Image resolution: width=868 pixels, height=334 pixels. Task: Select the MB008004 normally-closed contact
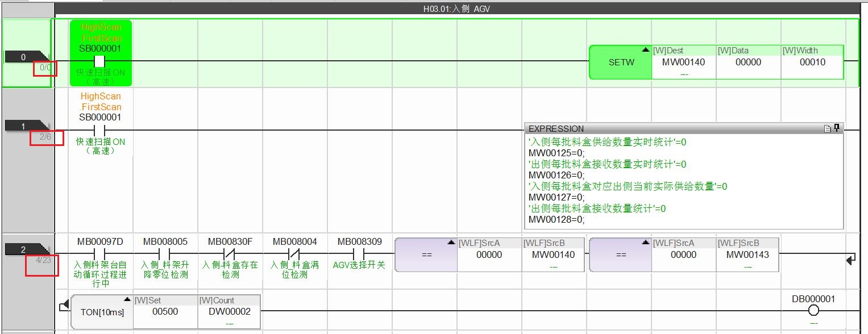(x=294, y=254)
